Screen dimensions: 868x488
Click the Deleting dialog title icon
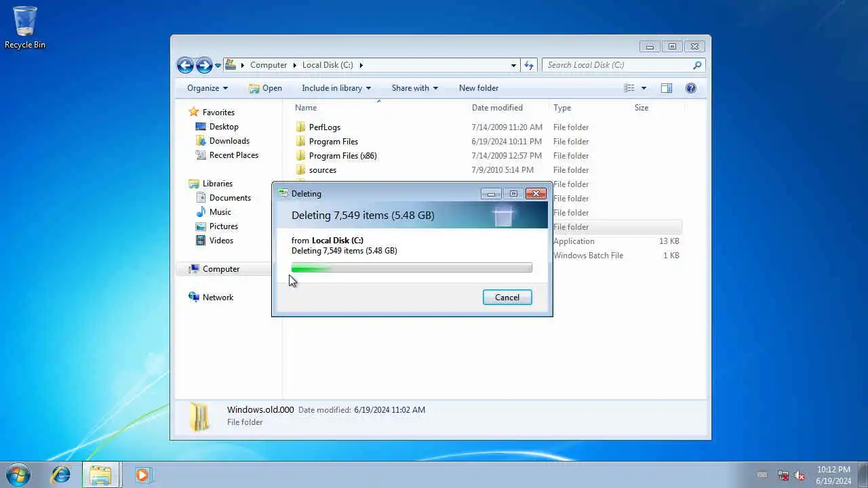coord(283,194)
